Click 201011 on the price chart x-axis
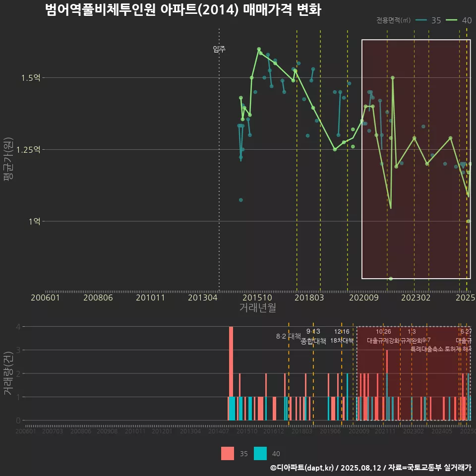The height and width of the screenshot is (476, 476). coord(150,297)
